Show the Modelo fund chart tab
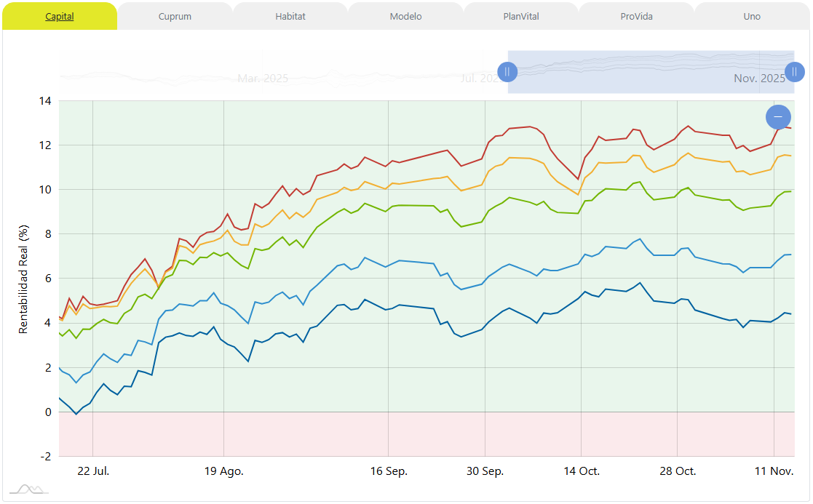The width and height of the screenshot is (813, 504). pyautogui.click(x=405, y=16)
